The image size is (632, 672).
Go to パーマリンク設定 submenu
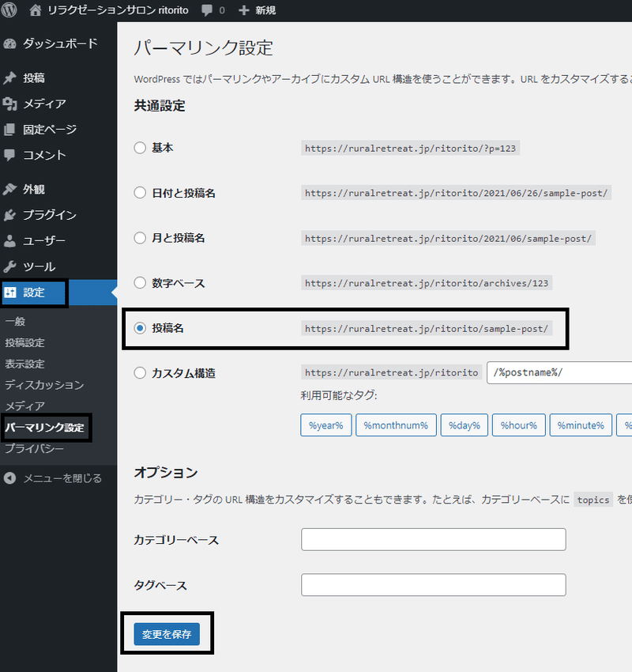point(44,427)
